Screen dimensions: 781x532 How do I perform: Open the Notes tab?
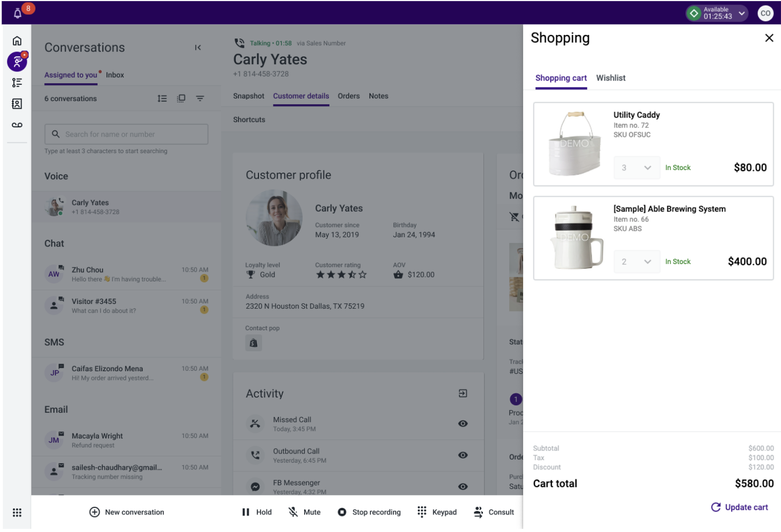(x=378, y=96)
